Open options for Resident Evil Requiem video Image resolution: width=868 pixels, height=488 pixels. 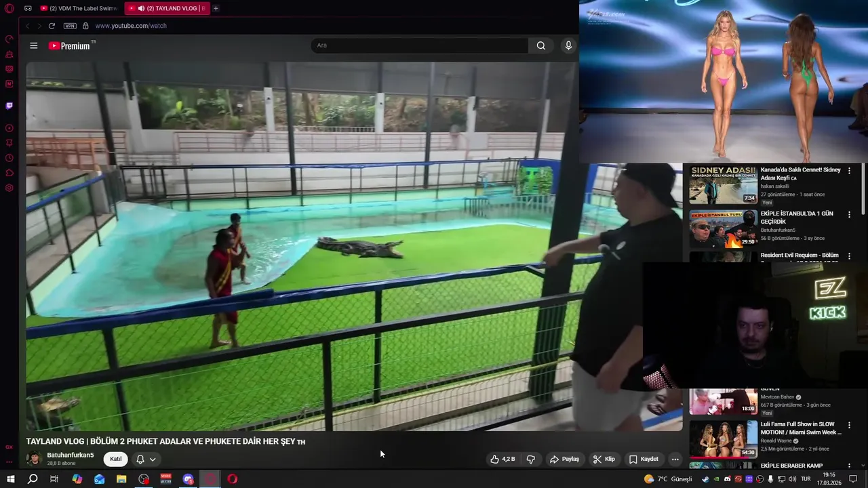[x=849, y=256]
